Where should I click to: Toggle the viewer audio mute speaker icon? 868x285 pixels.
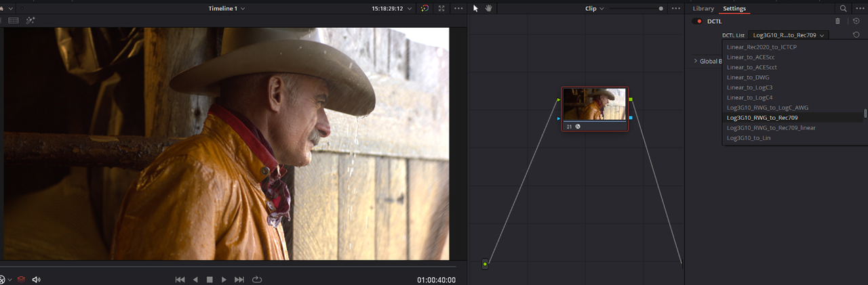37,279
